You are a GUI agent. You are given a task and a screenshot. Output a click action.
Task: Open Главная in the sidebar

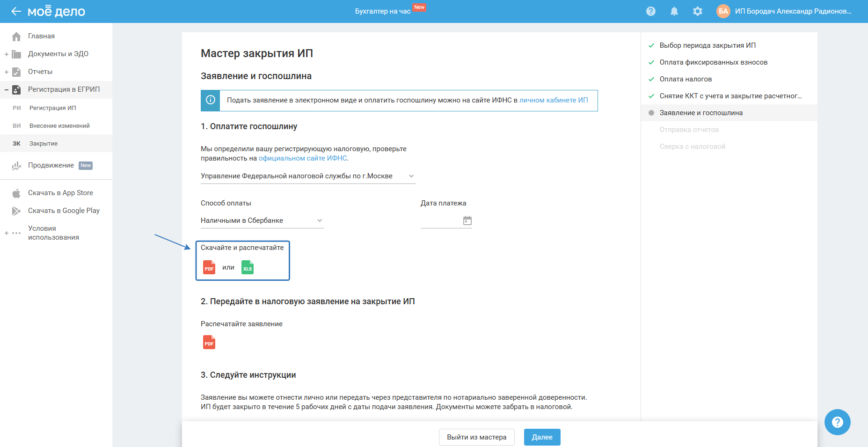tap(41, 36)
